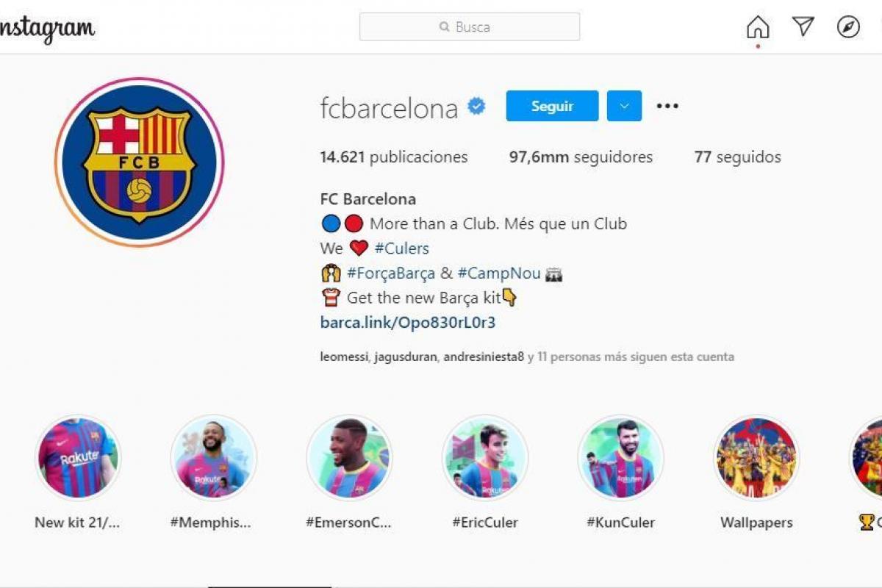
Task: Open the explore compass icon
Action: 848,27
